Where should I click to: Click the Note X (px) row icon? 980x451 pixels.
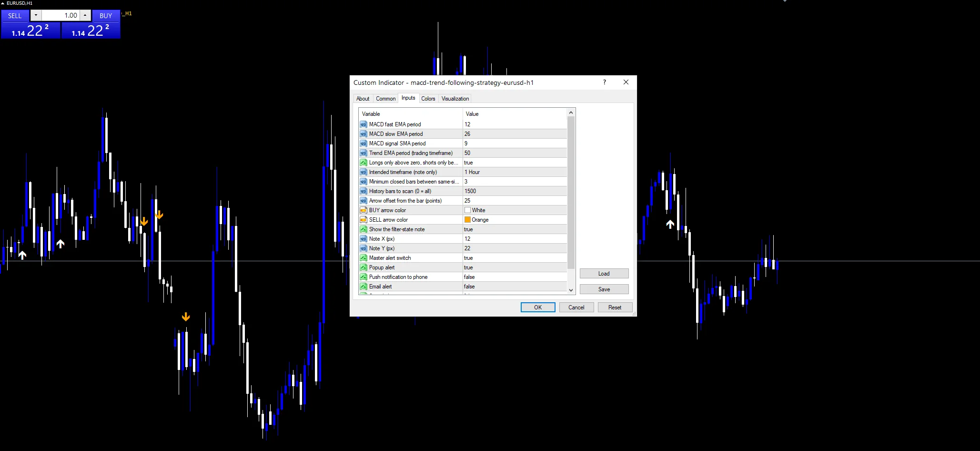tap(364, 239)
